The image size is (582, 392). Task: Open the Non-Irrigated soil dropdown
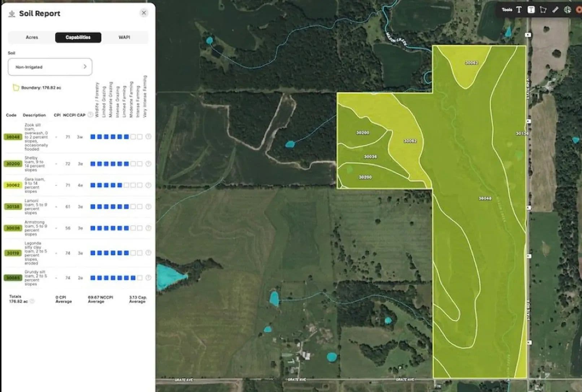[50, 67]
